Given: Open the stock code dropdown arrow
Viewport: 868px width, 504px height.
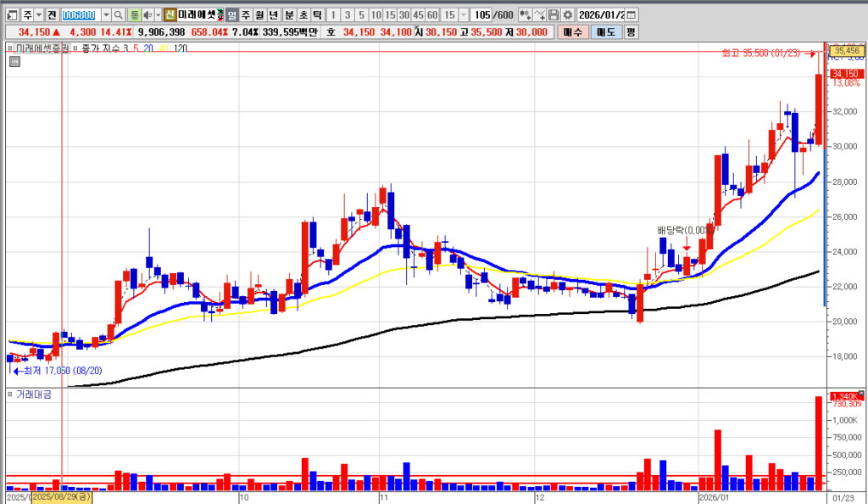Looking at the screenshot, I should click(105, 15).
